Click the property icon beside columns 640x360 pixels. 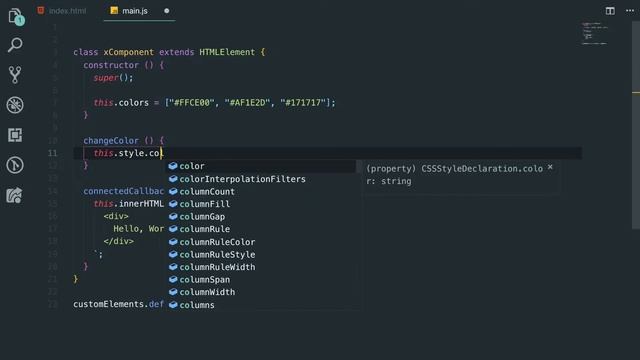173,304
